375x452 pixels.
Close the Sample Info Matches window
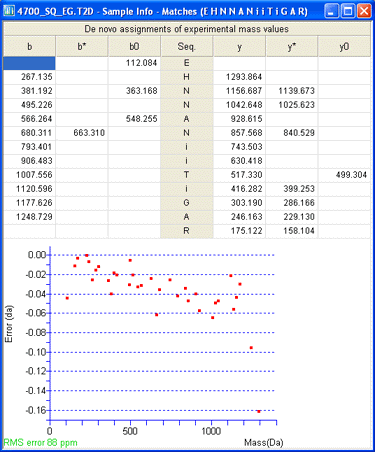364,11
